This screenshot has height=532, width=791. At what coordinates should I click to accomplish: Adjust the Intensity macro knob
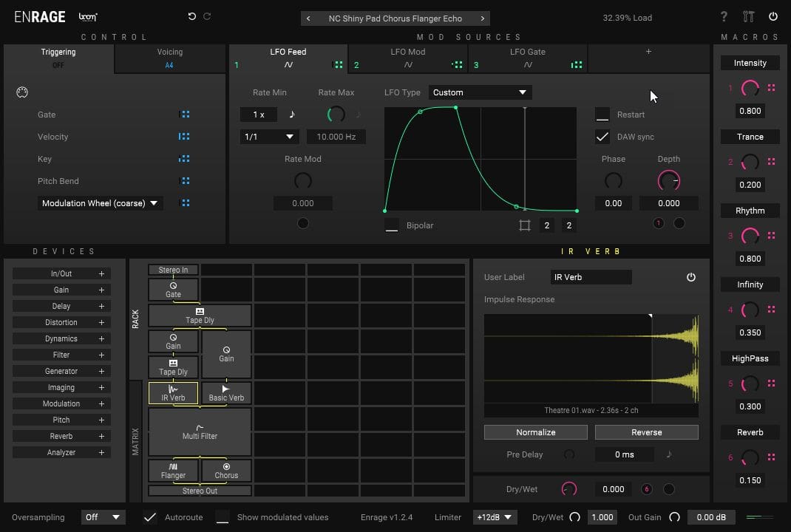[750, 88]
